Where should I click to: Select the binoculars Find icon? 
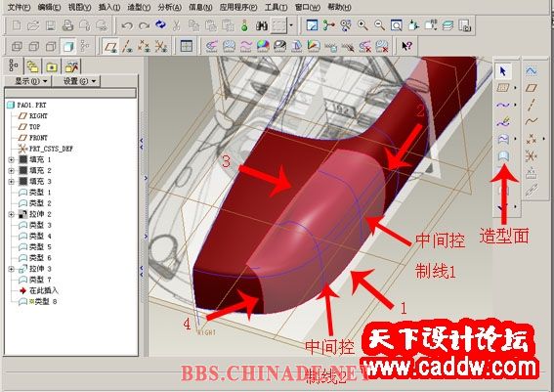tap(262, 25)
